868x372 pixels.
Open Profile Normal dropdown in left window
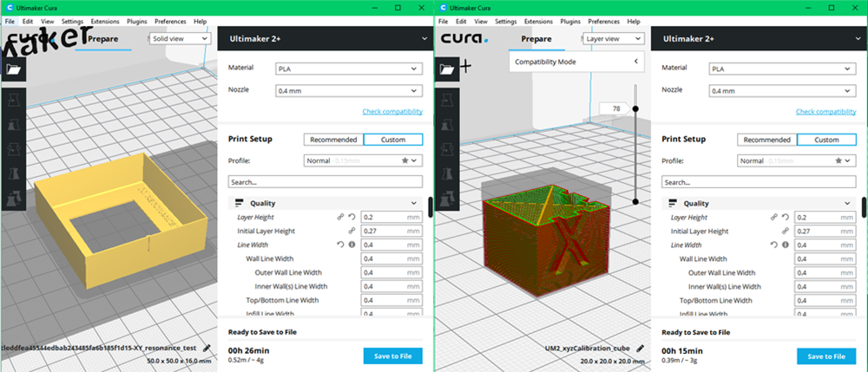coord(363,160)
